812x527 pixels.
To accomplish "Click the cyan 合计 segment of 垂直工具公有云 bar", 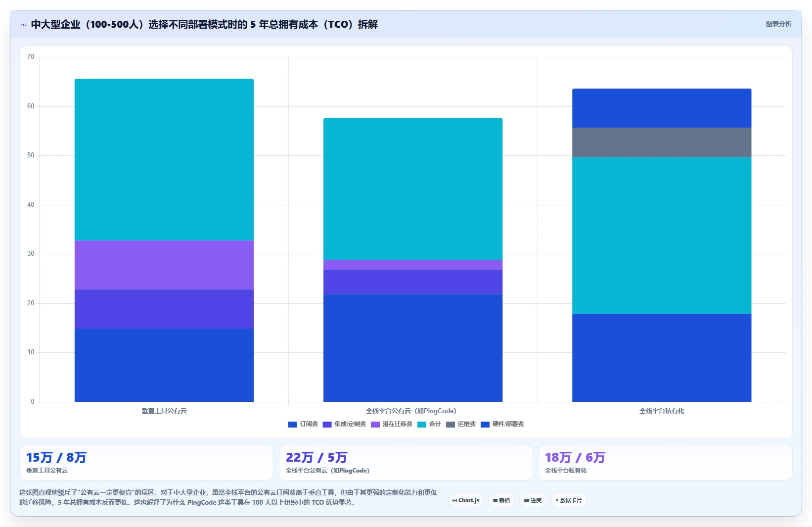I will [x=164, y=159].
